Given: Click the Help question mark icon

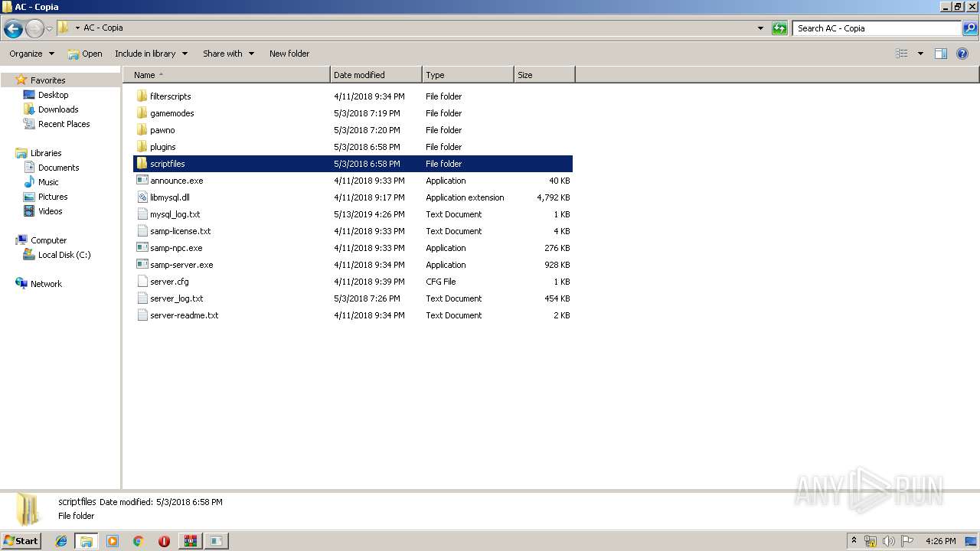Looking at the screenshot, I should [963, 54].
